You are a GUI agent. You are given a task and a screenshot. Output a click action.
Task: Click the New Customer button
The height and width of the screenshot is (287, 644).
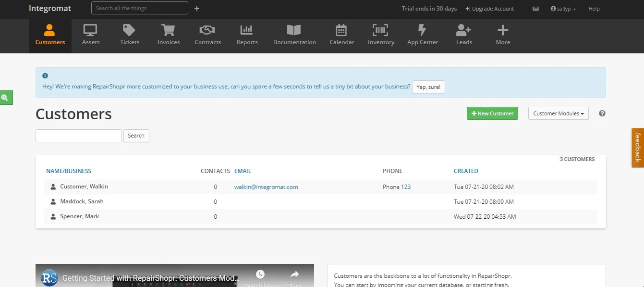492,113
